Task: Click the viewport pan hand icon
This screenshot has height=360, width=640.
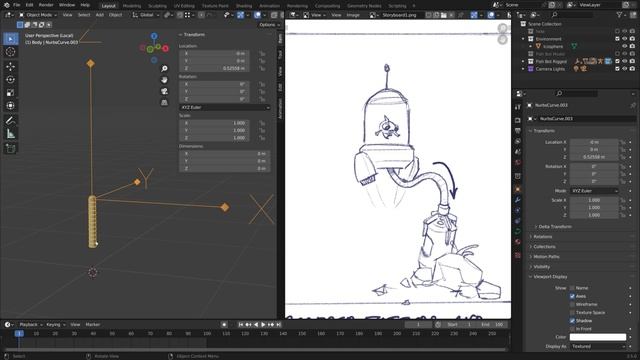Action: point(164,80)
